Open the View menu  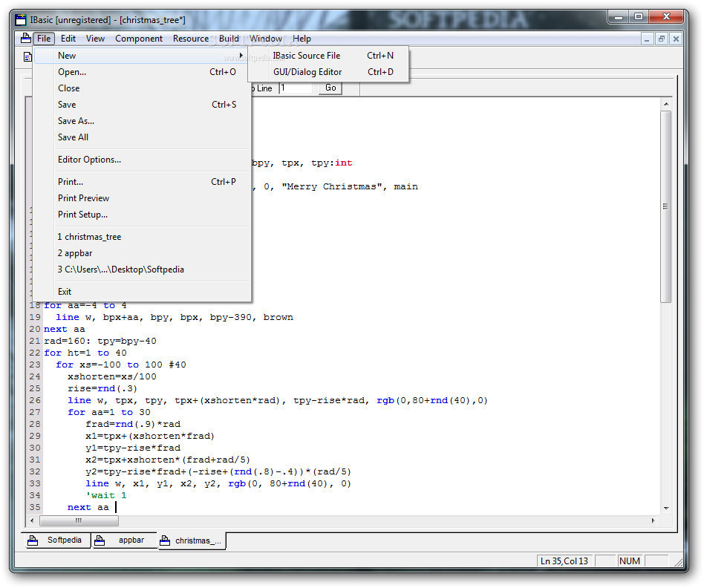point(95,39)
